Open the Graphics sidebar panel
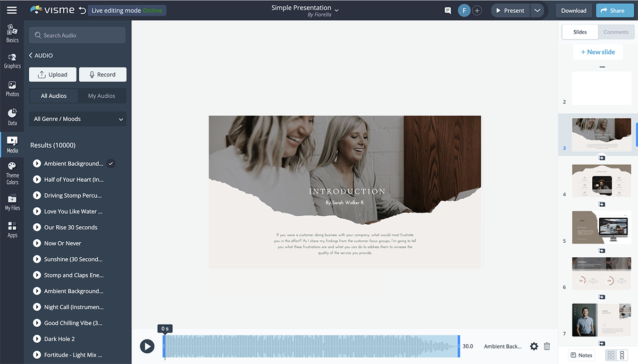The width and height of the screenshot is (638, 364). [12, 61]
